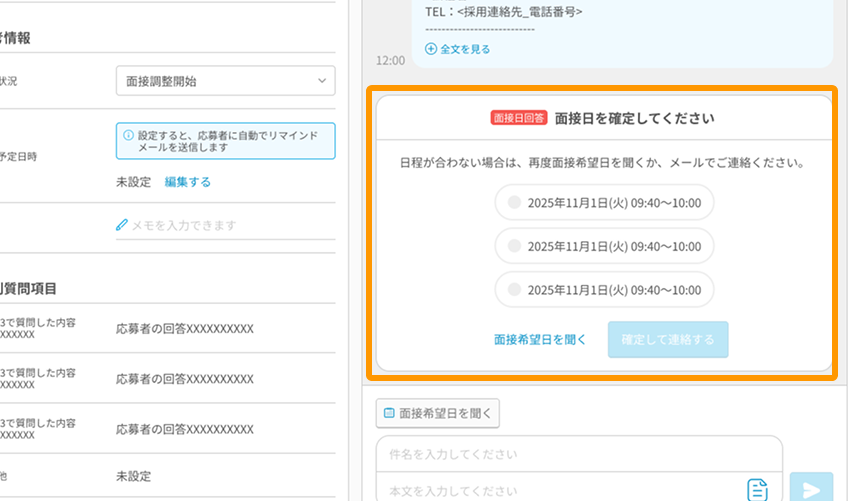Focus the 本文を入力してください body field

point(562,490)
